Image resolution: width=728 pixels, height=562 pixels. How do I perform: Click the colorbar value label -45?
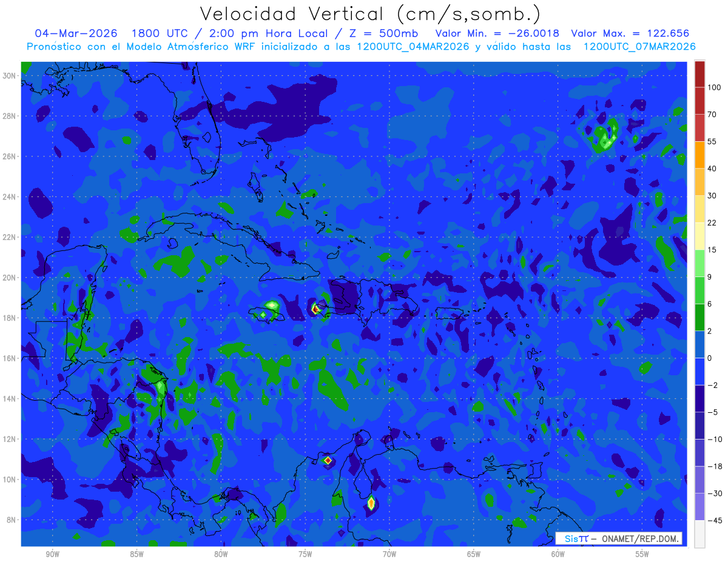pyautogui.click(x=714, y=521)
